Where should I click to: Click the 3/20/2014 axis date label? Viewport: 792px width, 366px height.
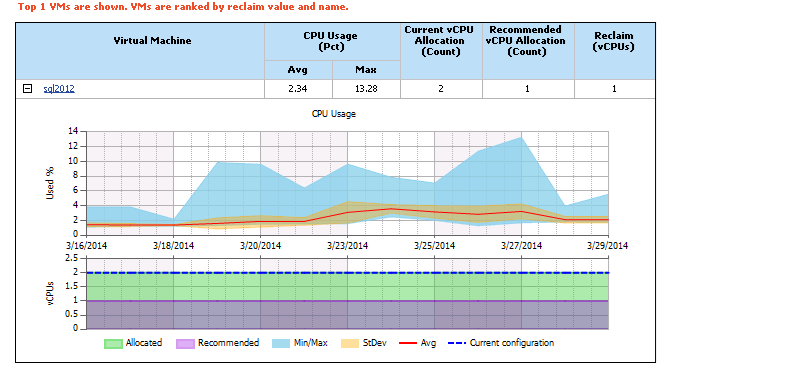[x=261, y=246]
